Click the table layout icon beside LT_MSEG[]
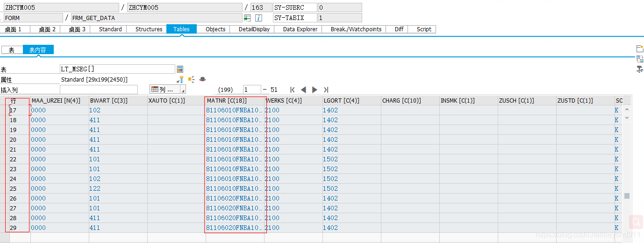 pyautogui.click(x=180, y=69)
